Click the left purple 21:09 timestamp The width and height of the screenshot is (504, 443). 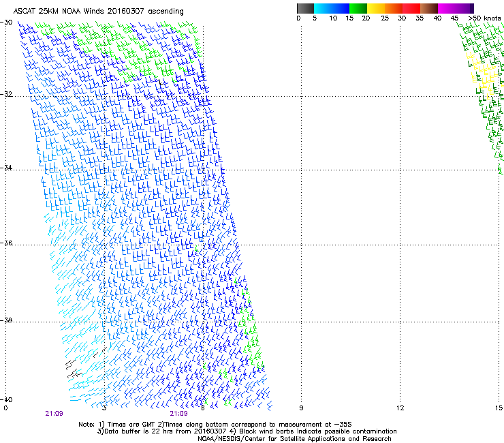[x=54, y=414]
